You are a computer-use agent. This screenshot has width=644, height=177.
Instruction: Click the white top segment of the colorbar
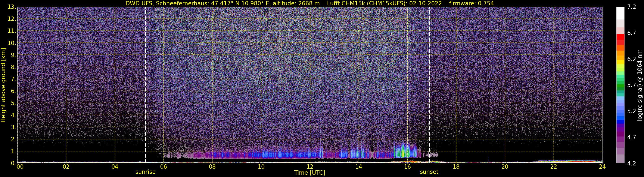coord(620,13)
